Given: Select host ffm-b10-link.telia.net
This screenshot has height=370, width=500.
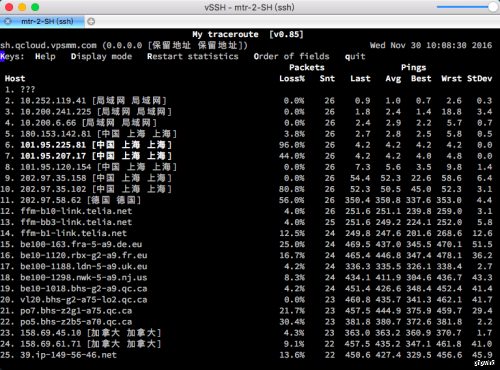Looking at the screenshot, I should (76, 211).
